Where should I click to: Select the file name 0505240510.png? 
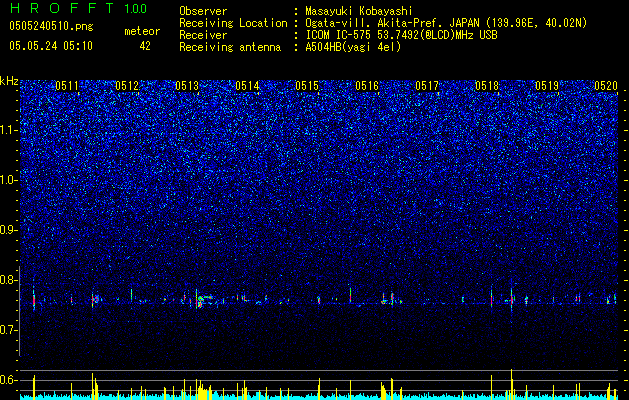pos(51,27)
